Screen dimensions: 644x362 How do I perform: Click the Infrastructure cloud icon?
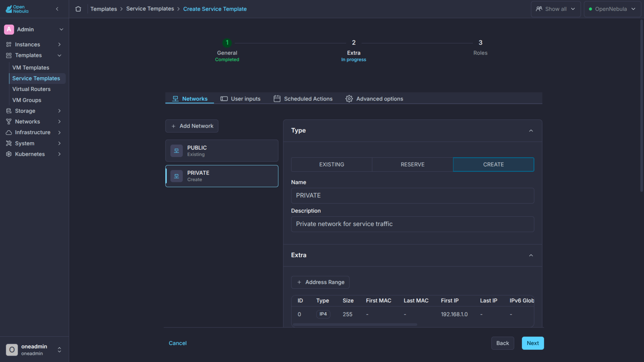click(9, 133)
